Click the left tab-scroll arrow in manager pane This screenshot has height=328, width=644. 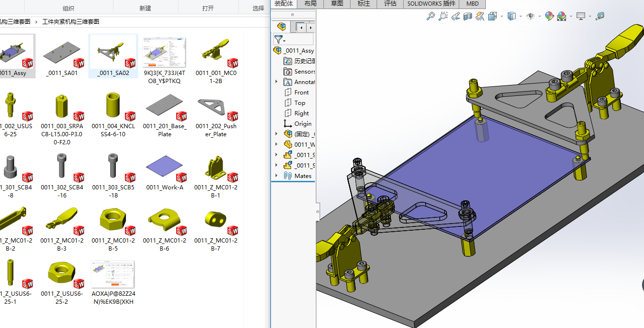(301, 28)
